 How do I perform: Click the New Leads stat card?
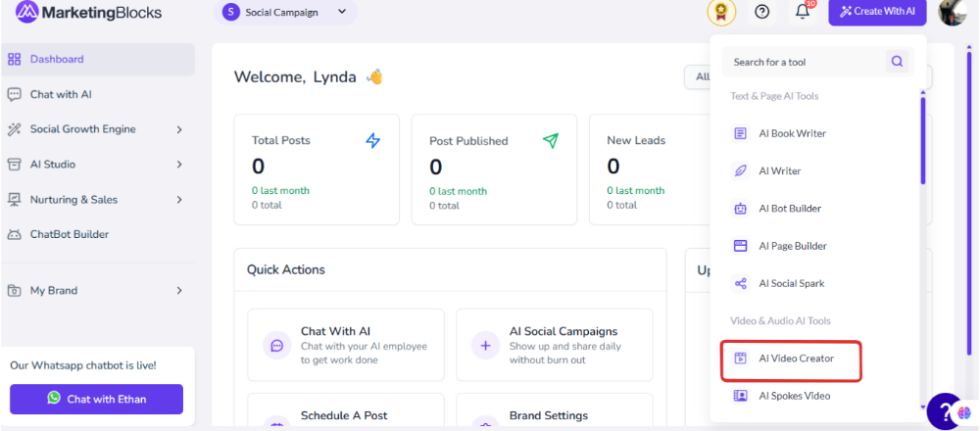[650, 169]
